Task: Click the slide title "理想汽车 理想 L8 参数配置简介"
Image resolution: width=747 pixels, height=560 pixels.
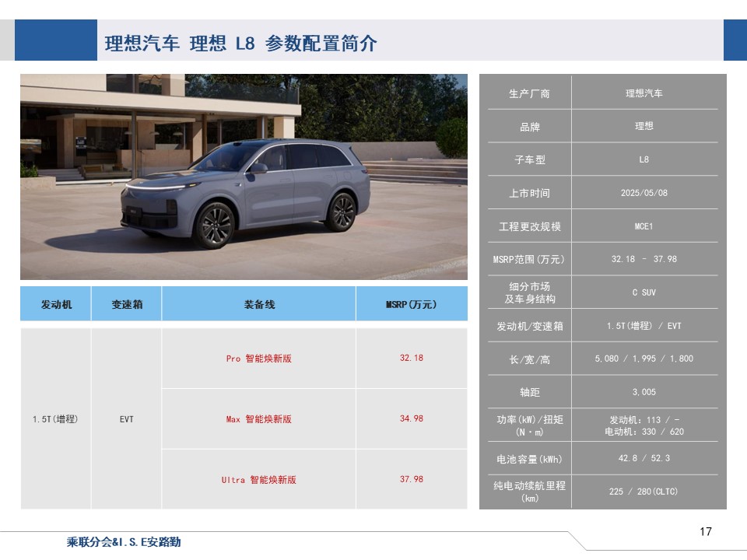Action: point(240,44)
